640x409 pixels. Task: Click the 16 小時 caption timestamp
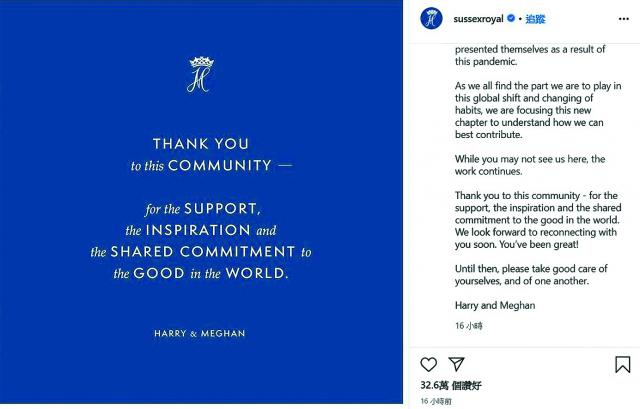pyautogui.click(x=469, y=326)
